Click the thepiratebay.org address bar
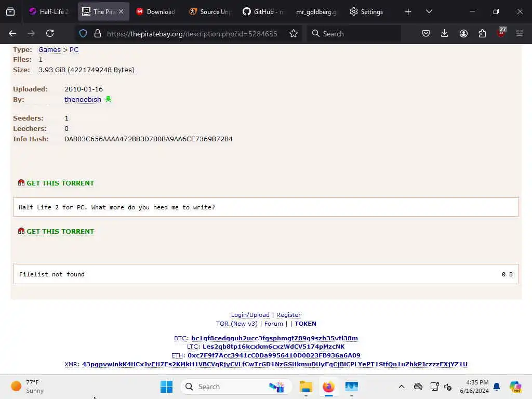Screen dimensions: 532x399 coord(192,34)
